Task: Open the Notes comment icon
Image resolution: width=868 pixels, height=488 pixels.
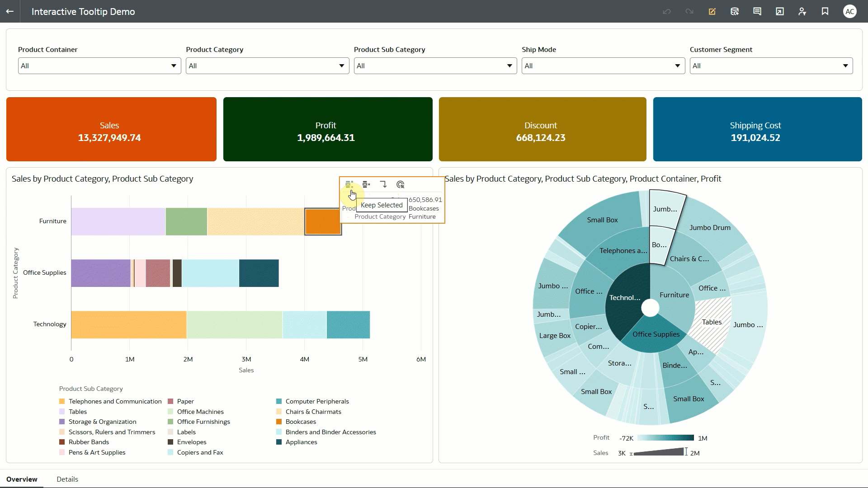Action: click(757, 11)
